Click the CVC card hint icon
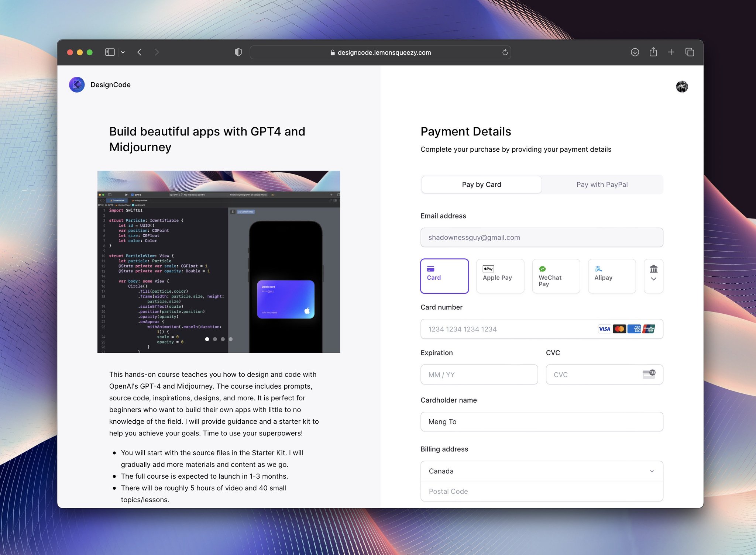Screen dimensions: 756x555 coord(649,374)
